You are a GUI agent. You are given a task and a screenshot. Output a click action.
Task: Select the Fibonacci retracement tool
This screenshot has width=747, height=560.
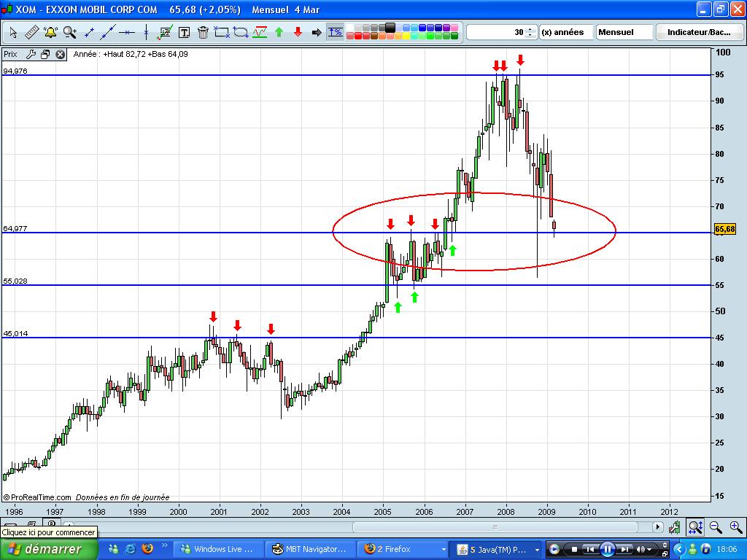point(165,32)
